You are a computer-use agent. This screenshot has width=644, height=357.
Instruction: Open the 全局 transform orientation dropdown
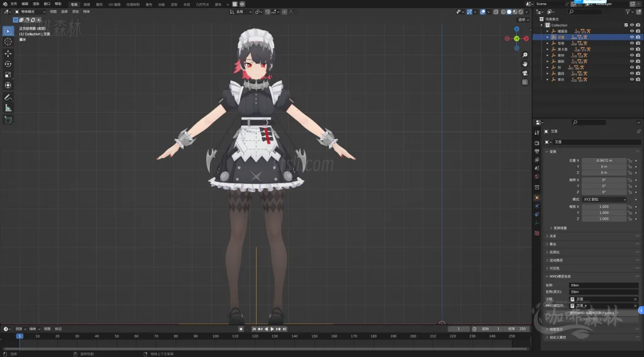(x=241, y=12)
